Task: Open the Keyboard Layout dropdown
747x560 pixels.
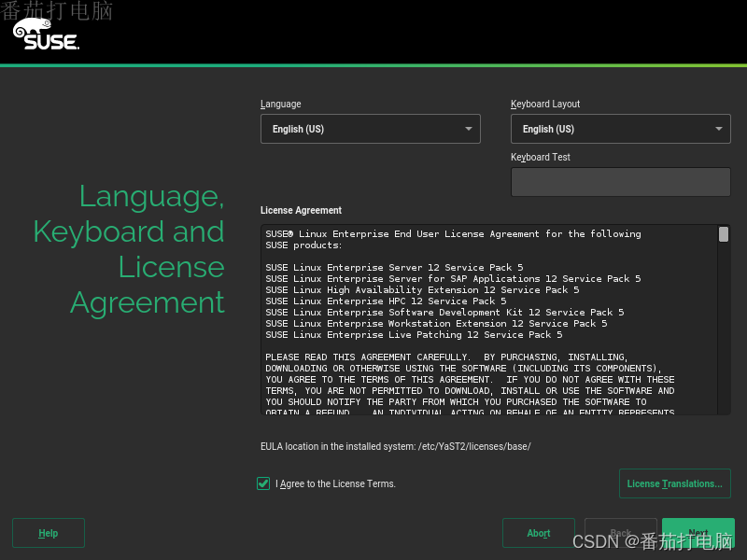Action: click(x=620, y=129)
